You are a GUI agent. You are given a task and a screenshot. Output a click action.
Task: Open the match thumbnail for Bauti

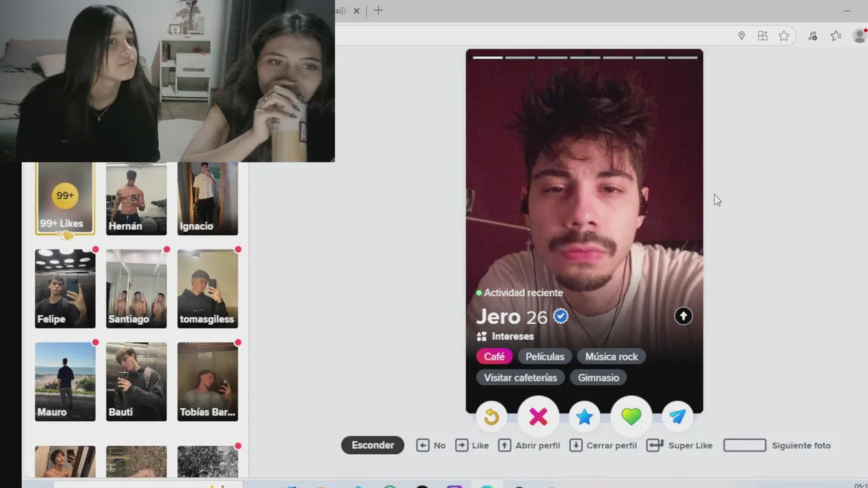click(136, 382)
